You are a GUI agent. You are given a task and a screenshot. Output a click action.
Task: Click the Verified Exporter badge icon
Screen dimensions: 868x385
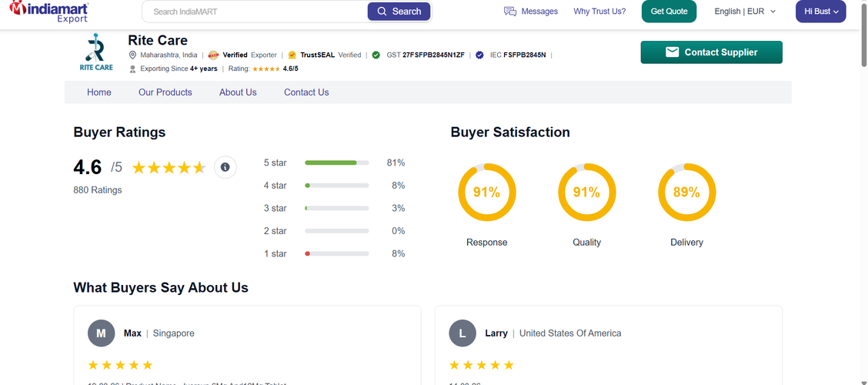point(213,55)
